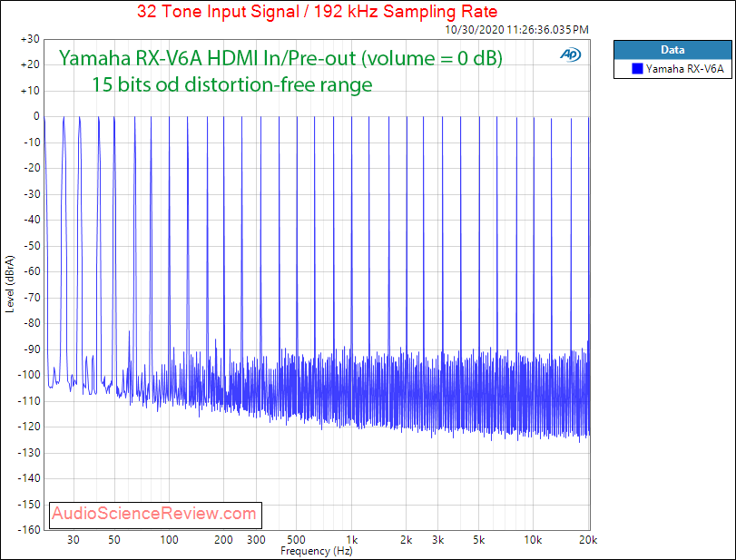
Task: Select the -110 level axis label
Action: [30, 401]
